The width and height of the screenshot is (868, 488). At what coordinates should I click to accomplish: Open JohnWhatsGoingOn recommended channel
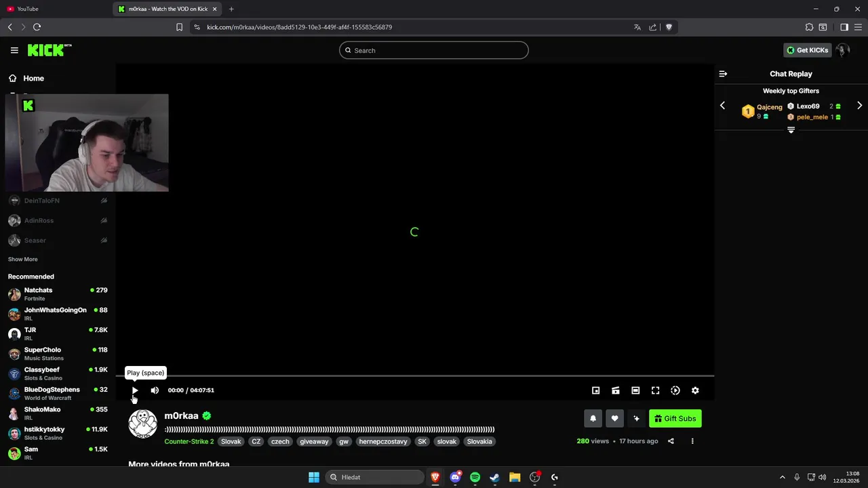pyautogui.click(x=58, y=314)
